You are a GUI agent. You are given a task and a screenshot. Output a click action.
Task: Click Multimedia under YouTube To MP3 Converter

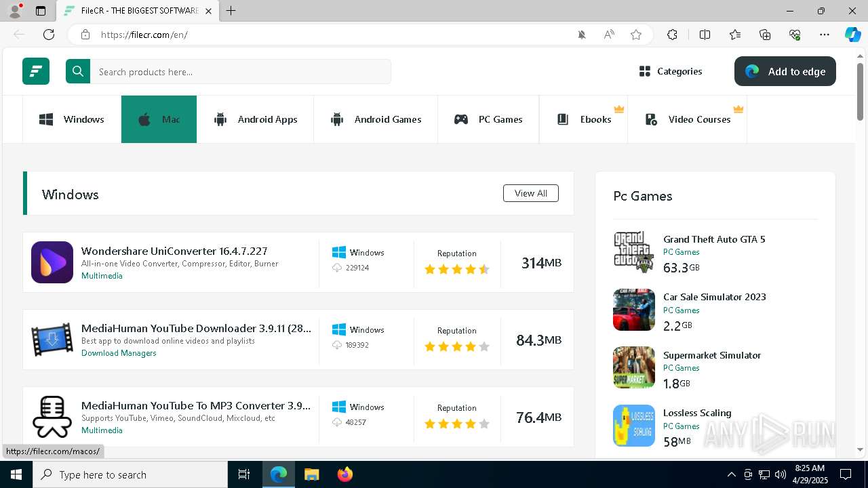coord(102,430)
